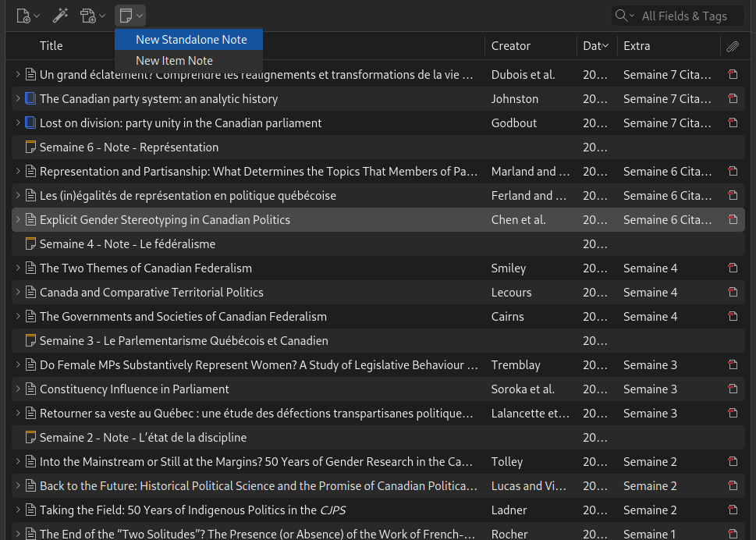
Task: Open the search mode magnifier dropdown
Action: (626, 16)
